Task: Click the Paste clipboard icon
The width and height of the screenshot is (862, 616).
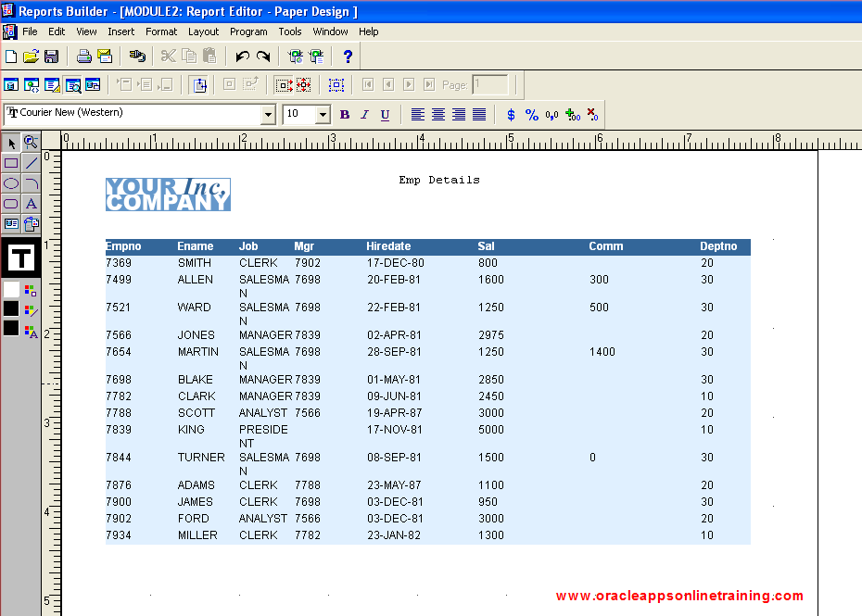Action: [209, 57]
